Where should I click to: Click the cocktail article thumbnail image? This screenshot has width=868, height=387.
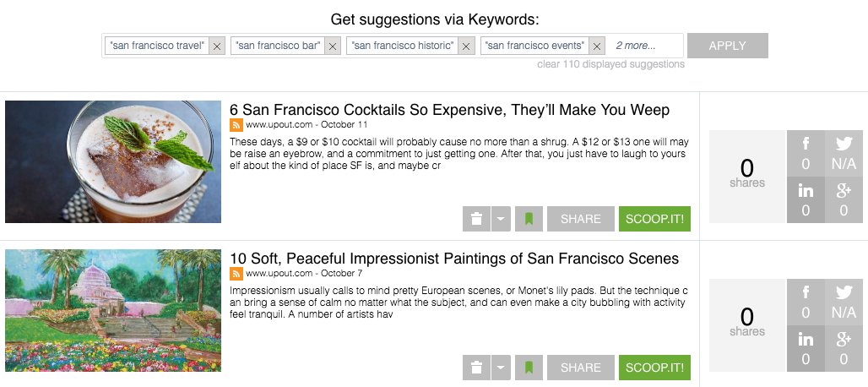[x=113, y=161]
